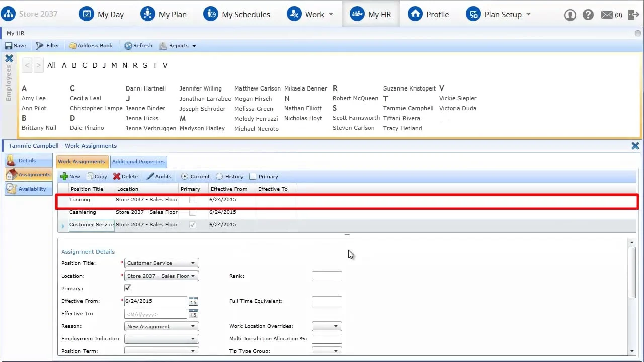Open the help question mark icon
The image size is (644, 362).
pos(588,15)
